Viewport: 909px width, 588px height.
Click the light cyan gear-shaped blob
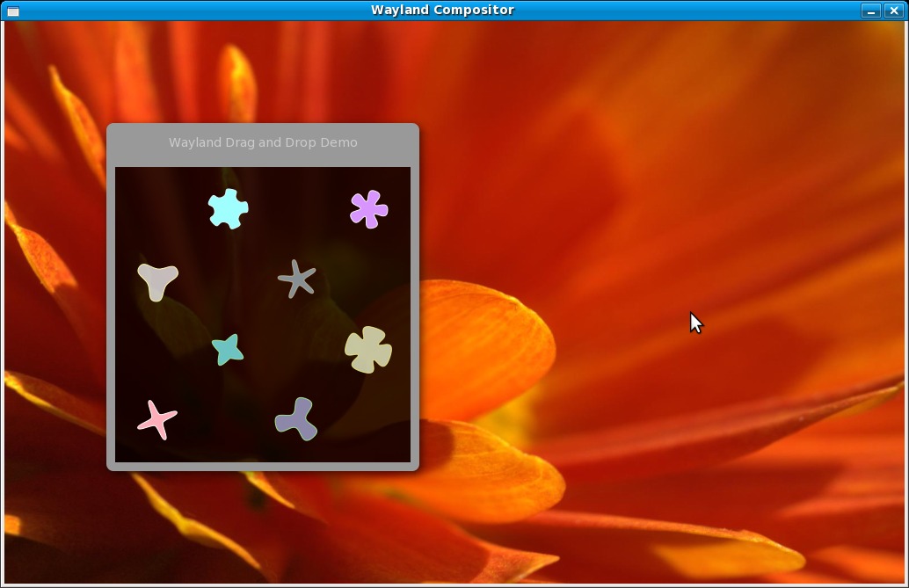tap(229, 209)
